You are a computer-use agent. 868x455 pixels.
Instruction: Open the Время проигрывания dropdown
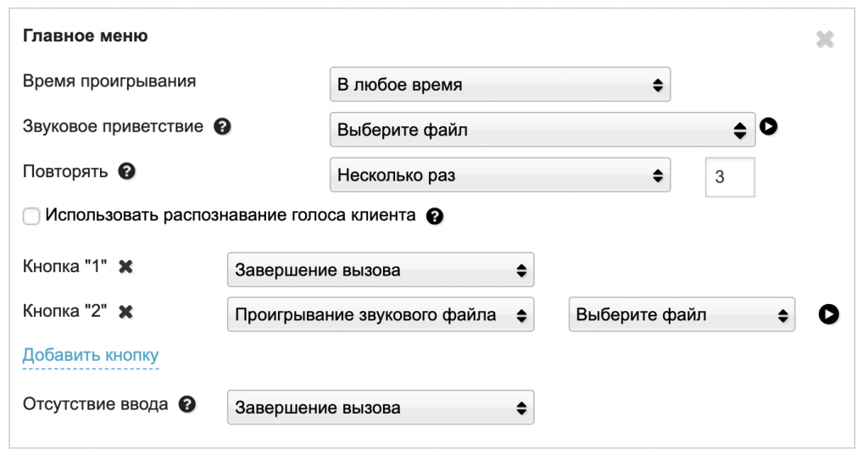[x=499, y=85]
